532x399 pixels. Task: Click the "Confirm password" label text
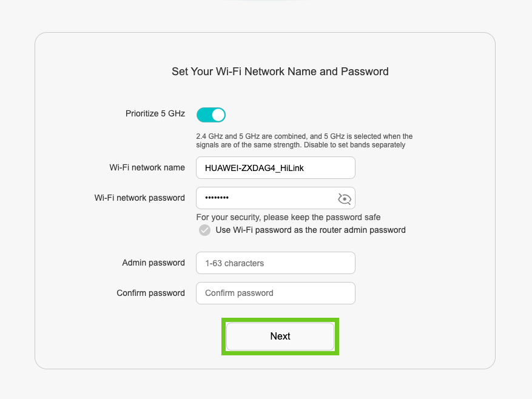(150, 293)
